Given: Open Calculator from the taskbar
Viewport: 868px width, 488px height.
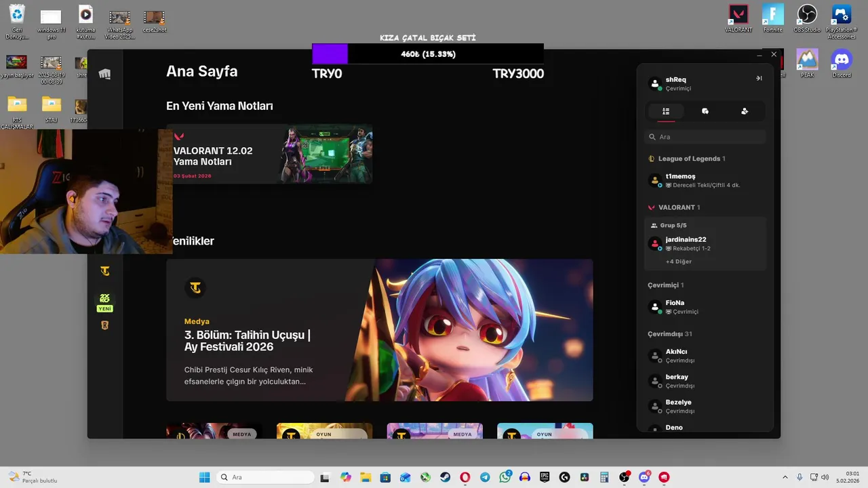Looking at the screenshot, I should tap(604, 477).
